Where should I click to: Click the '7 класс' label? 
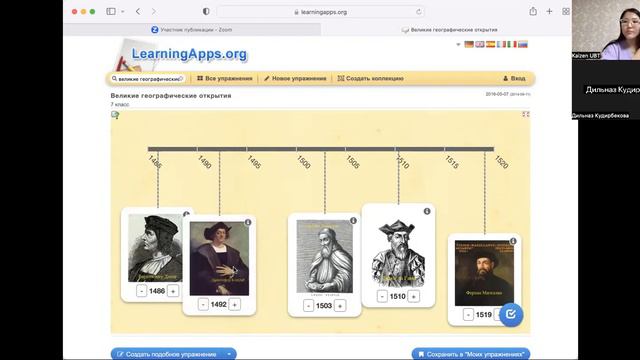(120, 104)
